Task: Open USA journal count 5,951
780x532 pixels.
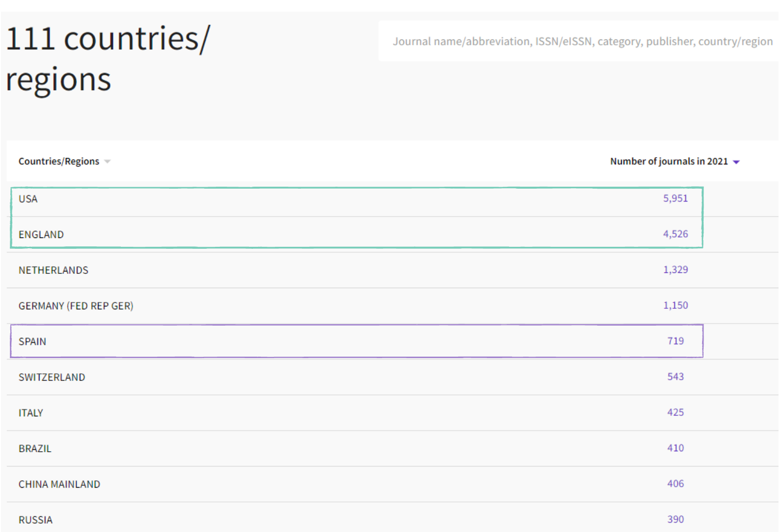Action: click(x=675, y=198)
